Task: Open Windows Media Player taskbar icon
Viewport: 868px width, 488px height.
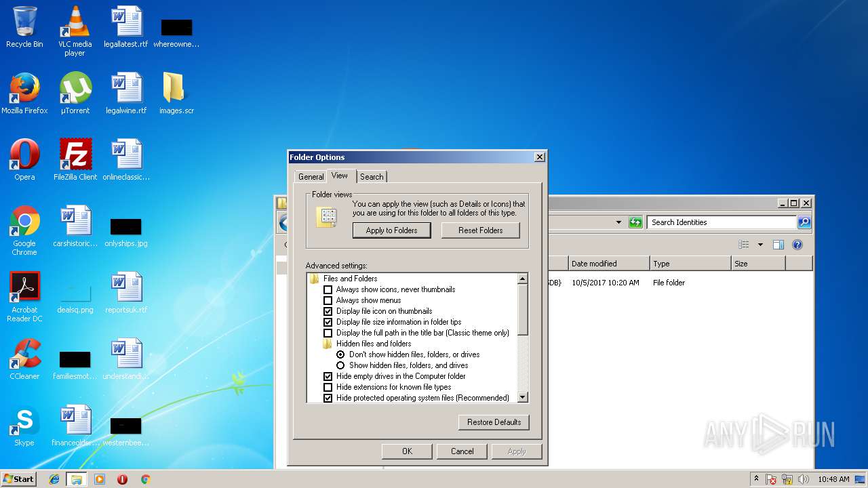Action: click(100, 479)
